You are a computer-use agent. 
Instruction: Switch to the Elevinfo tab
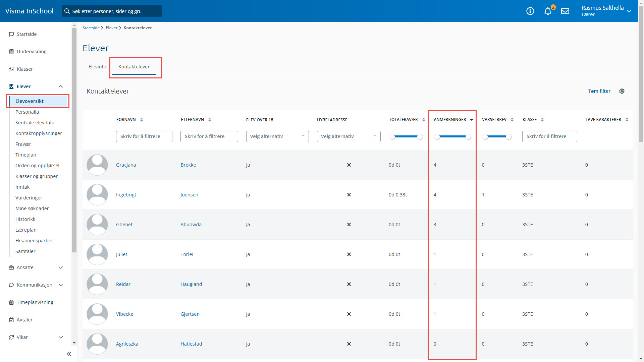tap(97, 67)
